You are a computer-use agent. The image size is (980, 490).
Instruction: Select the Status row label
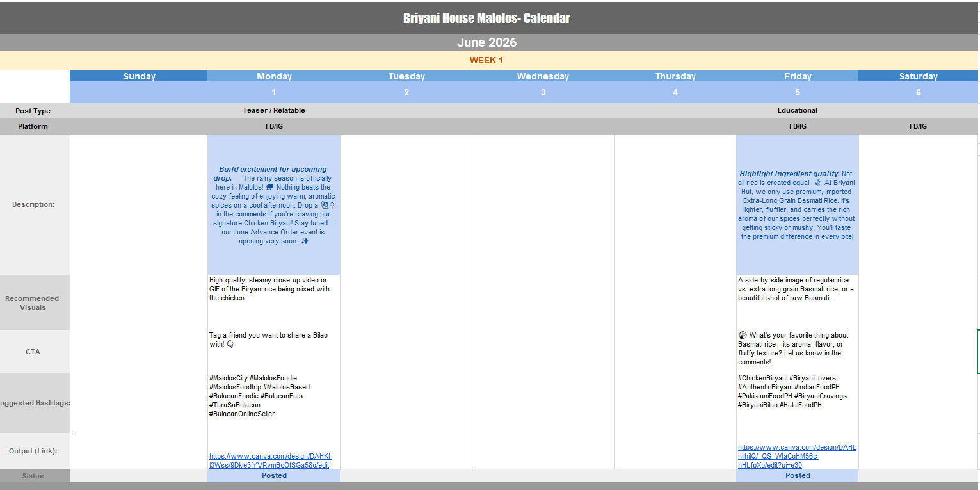point(35,476)
